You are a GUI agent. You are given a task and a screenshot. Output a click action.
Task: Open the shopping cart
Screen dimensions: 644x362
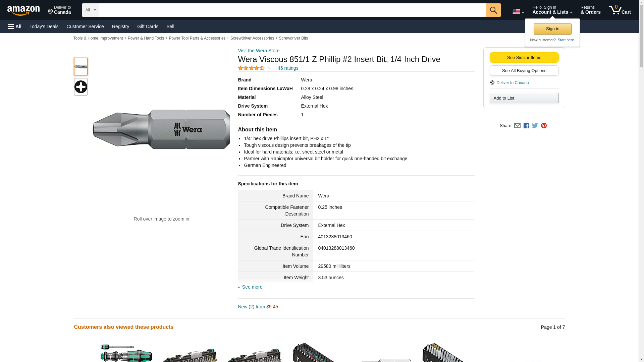[x=620, y=10]
